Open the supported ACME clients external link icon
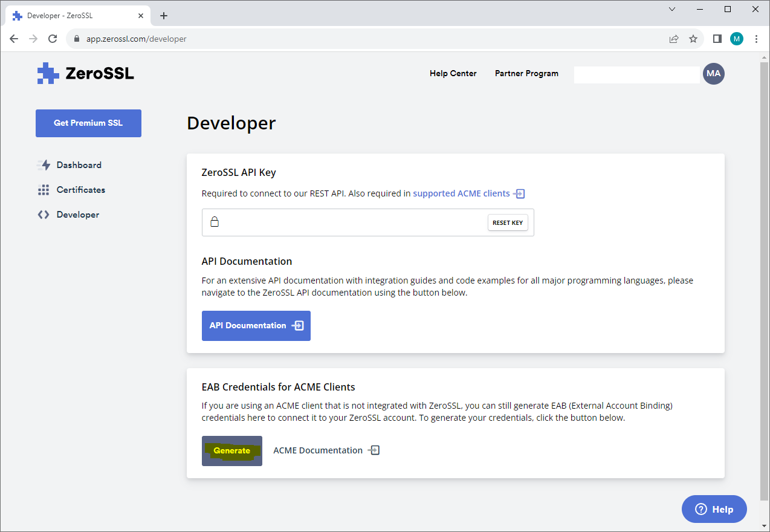Image resolution: width=770 pixels, height=532 pixels. (x=520, y=193)
